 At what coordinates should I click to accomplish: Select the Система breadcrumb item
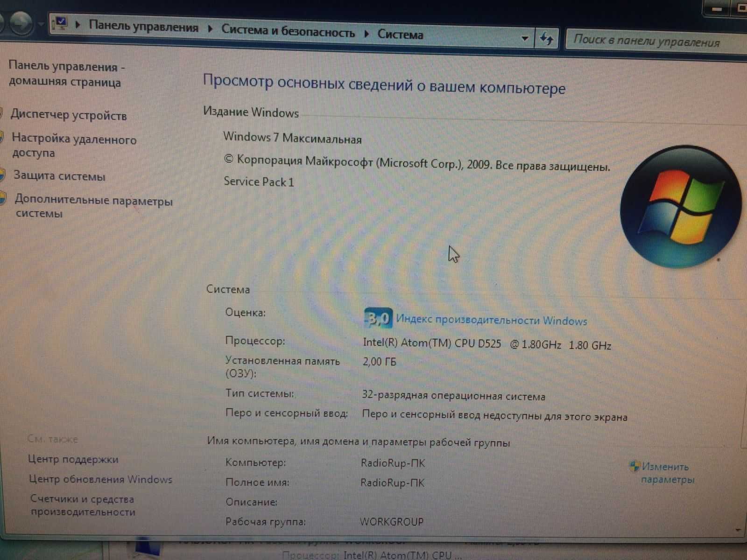pyautogui.click(x=400, y=35)
